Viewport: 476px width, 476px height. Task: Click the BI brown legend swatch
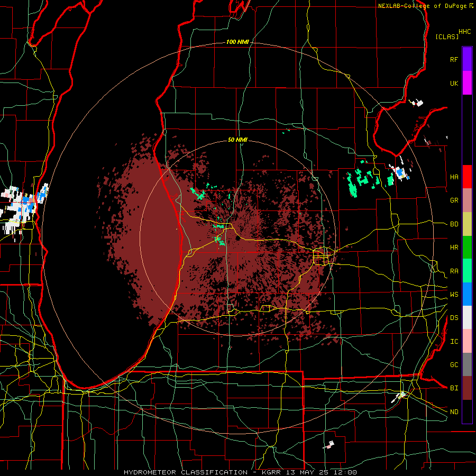[x=467, y=388]
